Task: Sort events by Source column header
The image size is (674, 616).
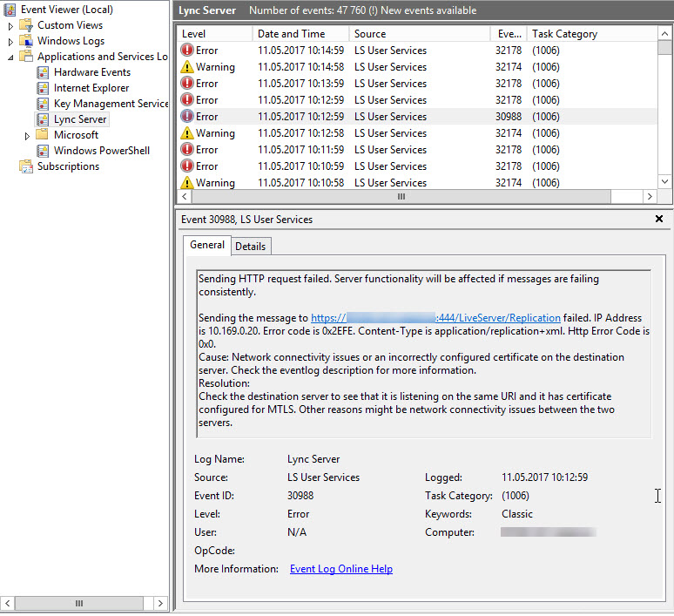Action: click(x=420, y=34)
